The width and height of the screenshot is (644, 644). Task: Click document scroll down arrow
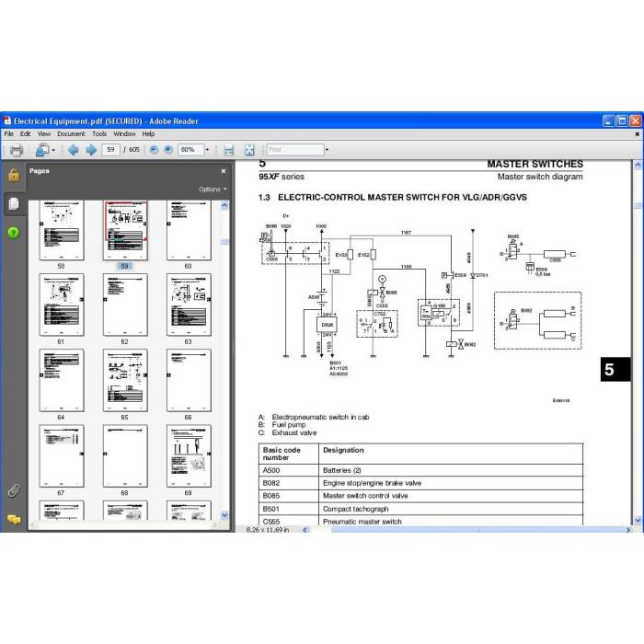click(x=638, y=520)
